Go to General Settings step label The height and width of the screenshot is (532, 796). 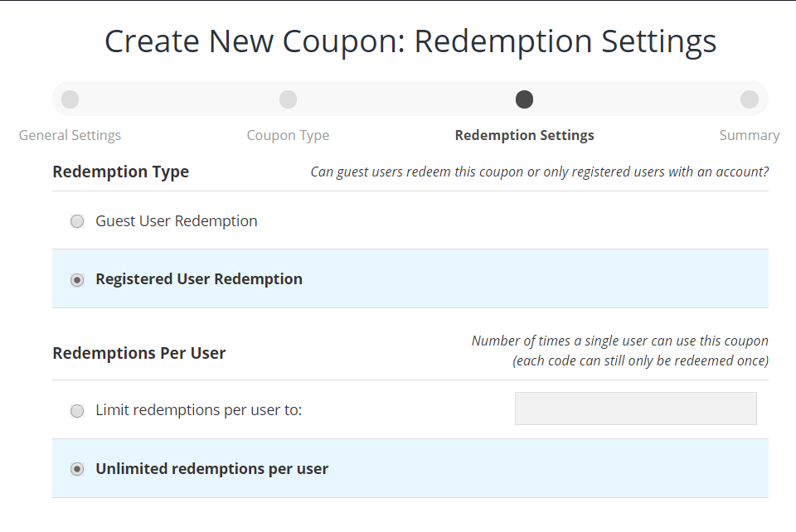(70, 135)
